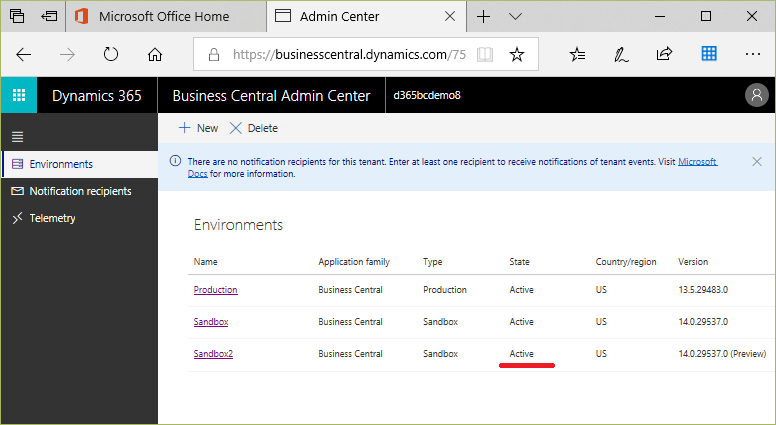776x425 pixels.
Task: Add page to favorites star icon
Action: point(517,54)
